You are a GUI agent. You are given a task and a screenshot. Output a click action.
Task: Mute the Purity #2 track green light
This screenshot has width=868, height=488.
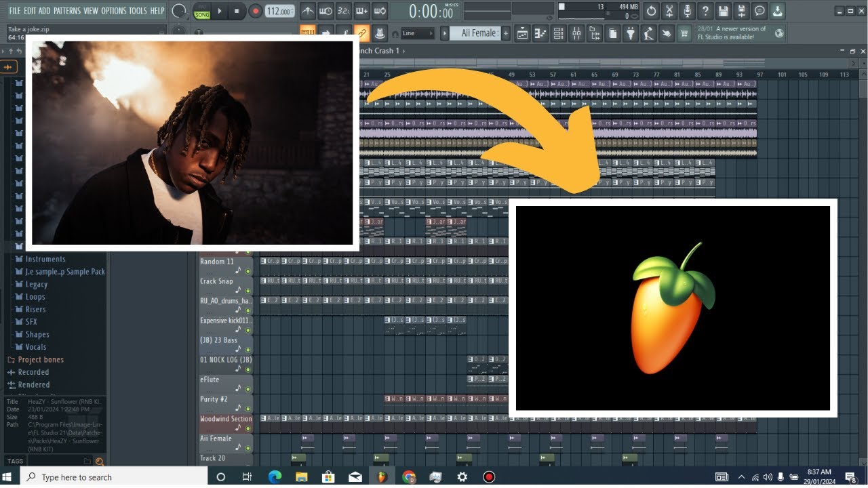248,409
